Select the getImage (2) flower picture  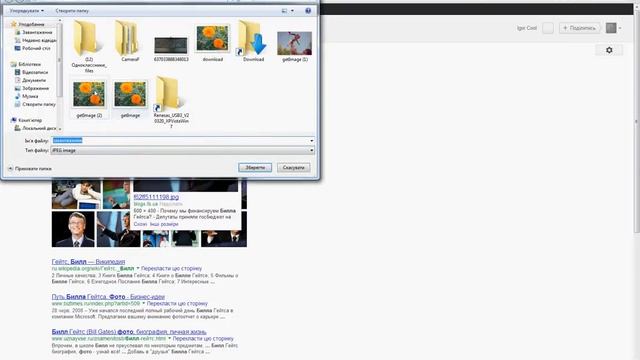89,99
